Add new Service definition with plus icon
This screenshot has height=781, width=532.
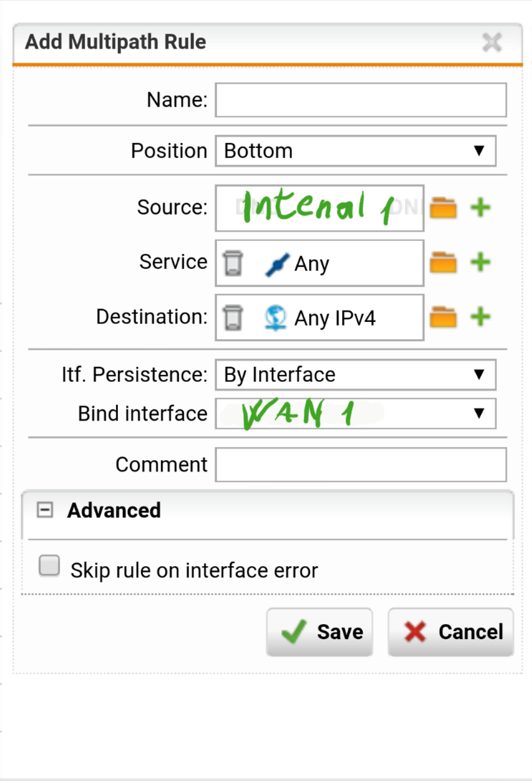pyautogui.click(x=481, y=262)
